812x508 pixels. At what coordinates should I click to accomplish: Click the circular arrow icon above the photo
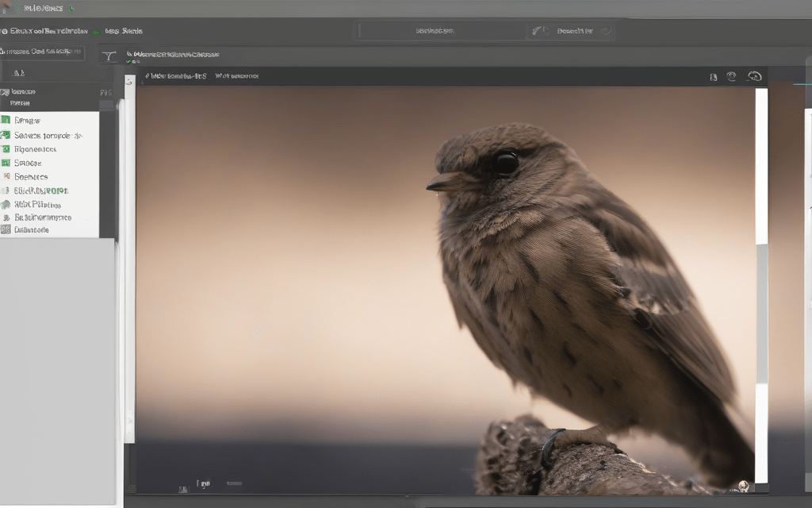[755, 76]
